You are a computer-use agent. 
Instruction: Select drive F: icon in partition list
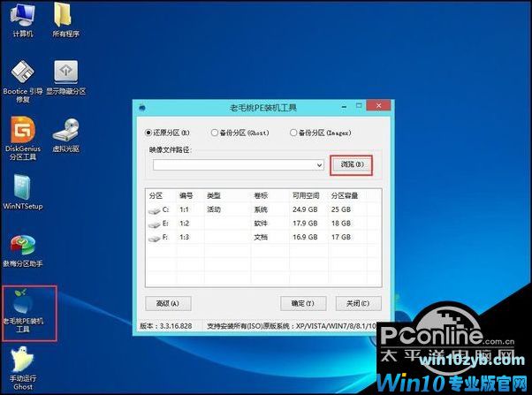click(x=154, y=239)
